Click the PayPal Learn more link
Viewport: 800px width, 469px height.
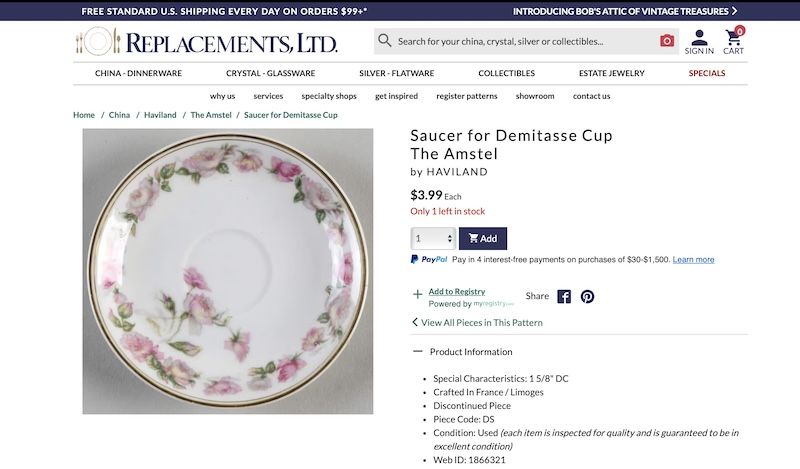click(693, 260)
